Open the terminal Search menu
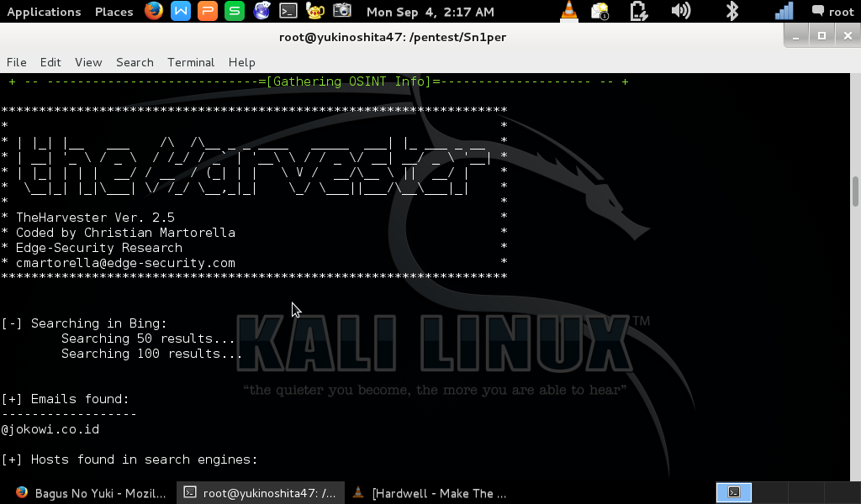Viewport: 861px width, 504px height. [135, 62]
